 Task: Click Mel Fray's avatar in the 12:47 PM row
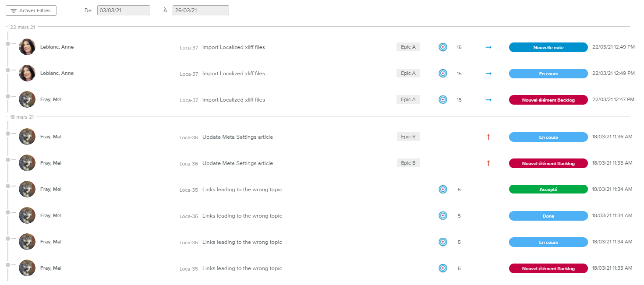tap(27, 100)
